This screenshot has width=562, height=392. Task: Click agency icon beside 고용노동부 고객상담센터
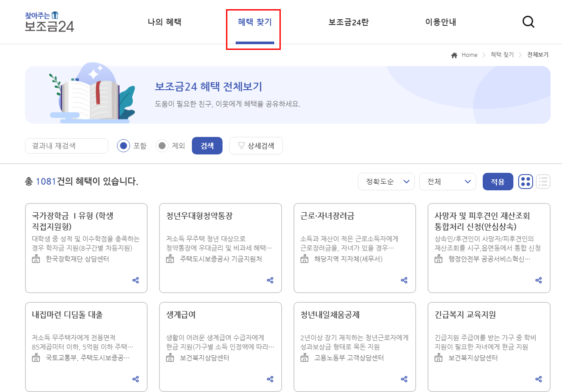point(304,358)
